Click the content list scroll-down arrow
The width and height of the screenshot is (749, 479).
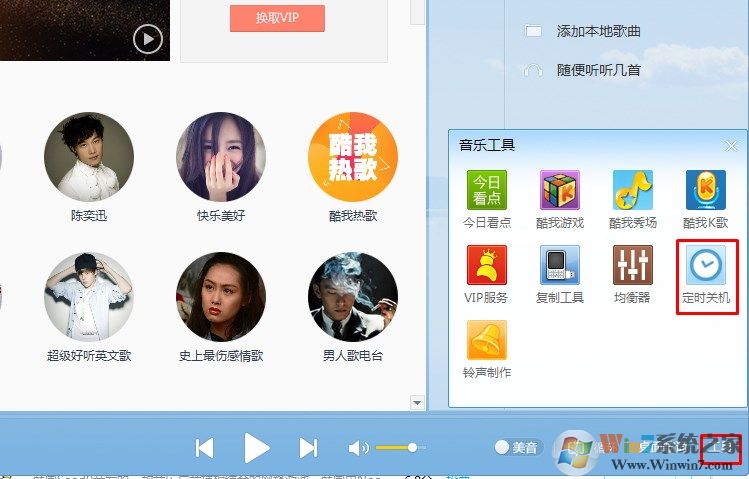click(x=417, y=403)
